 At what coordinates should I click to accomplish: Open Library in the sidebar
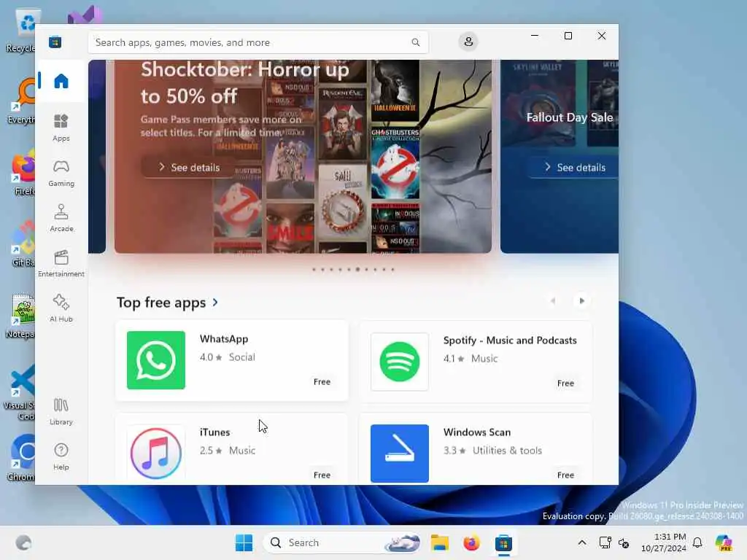tap(61, 411)
